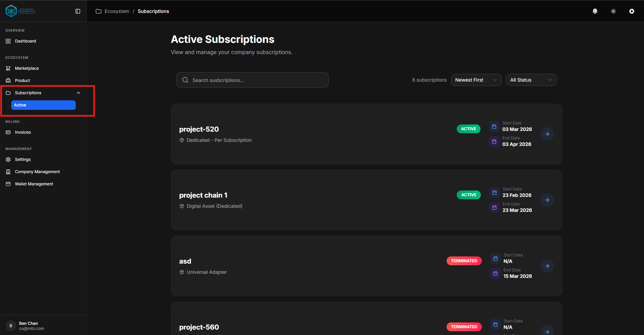
Task: Click the Invoices icon under Billing
Action: [8, 132]
